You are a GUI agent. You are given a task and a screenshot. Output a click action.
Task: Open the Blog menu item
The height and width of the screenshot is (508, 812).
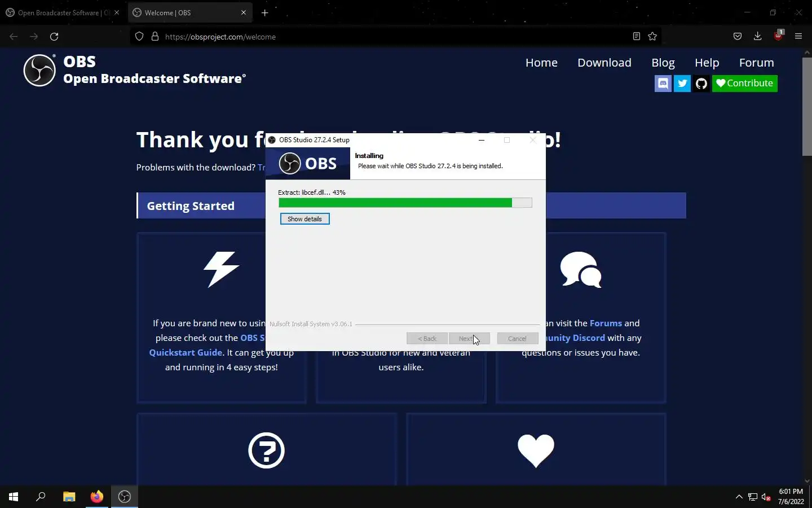point(663,63)
